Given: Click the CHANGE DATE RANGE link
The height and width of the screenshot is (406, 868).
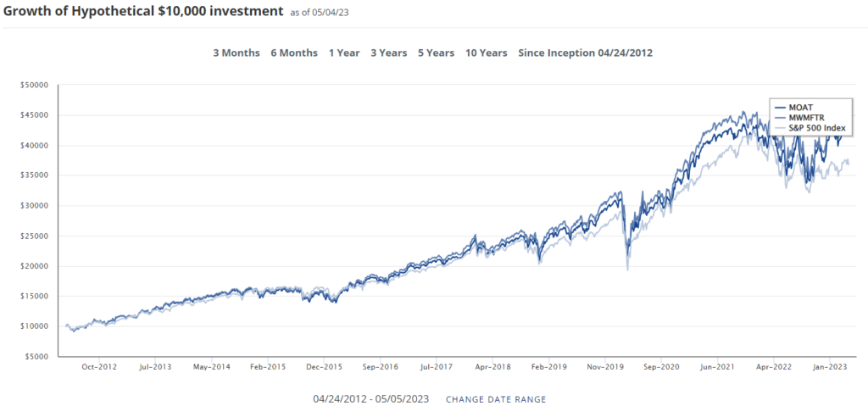Looking at the screenshot, I should (x=496, y=399).
